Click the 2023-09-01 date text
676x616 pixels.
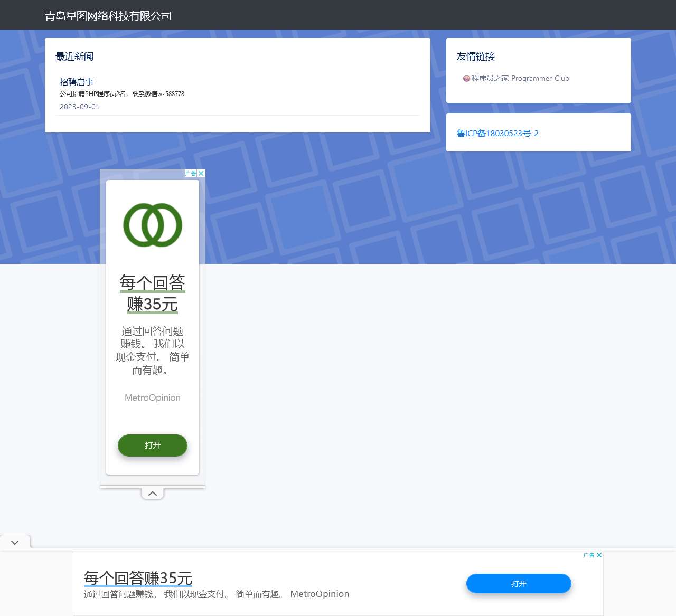[80, 106]
